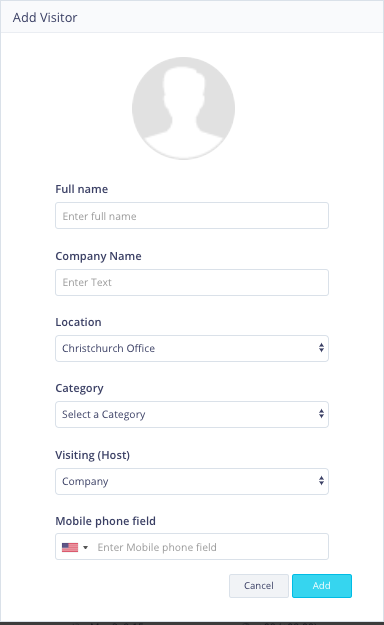Click the Add button
This screenshot has height=625, width=384.
tap(322, 586)
